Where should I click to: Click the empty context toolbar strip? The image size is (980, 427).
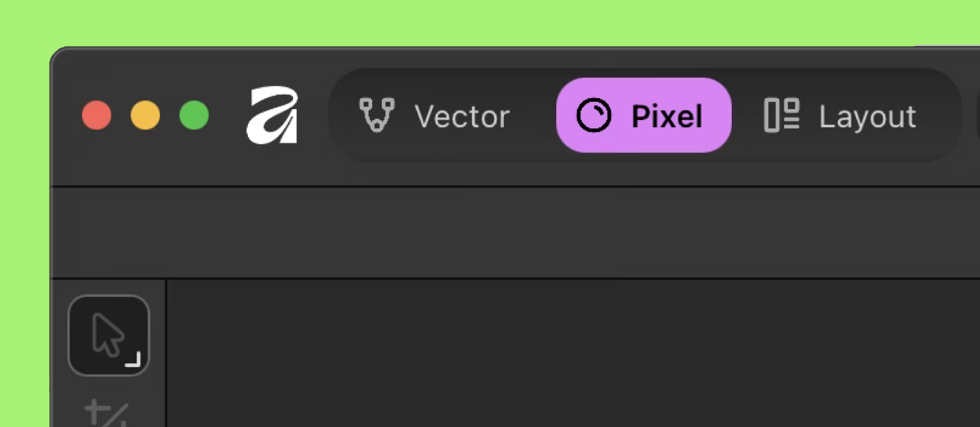[479, 233]
